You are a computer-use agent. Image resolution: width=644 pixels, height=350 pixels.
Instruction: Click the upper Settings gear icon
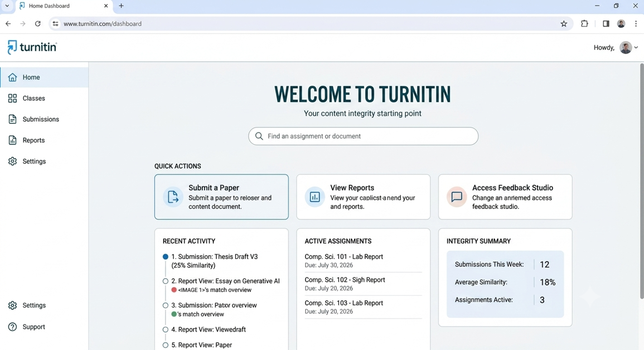(12, 161)
